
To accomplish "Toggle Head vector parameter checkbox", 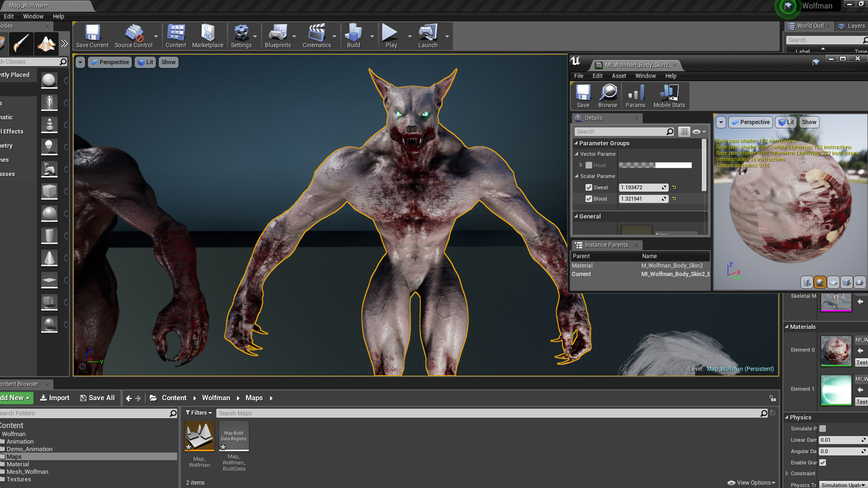I will [589, 165].
